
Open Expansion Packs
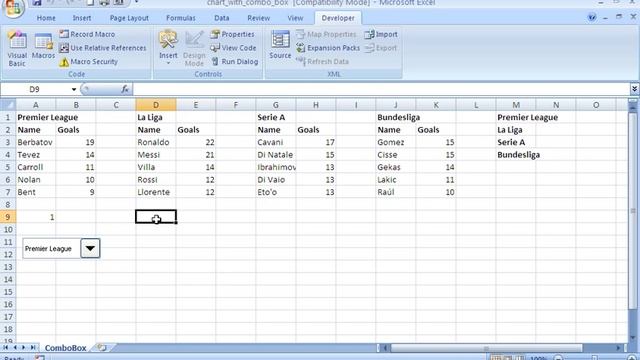(328, 48)
